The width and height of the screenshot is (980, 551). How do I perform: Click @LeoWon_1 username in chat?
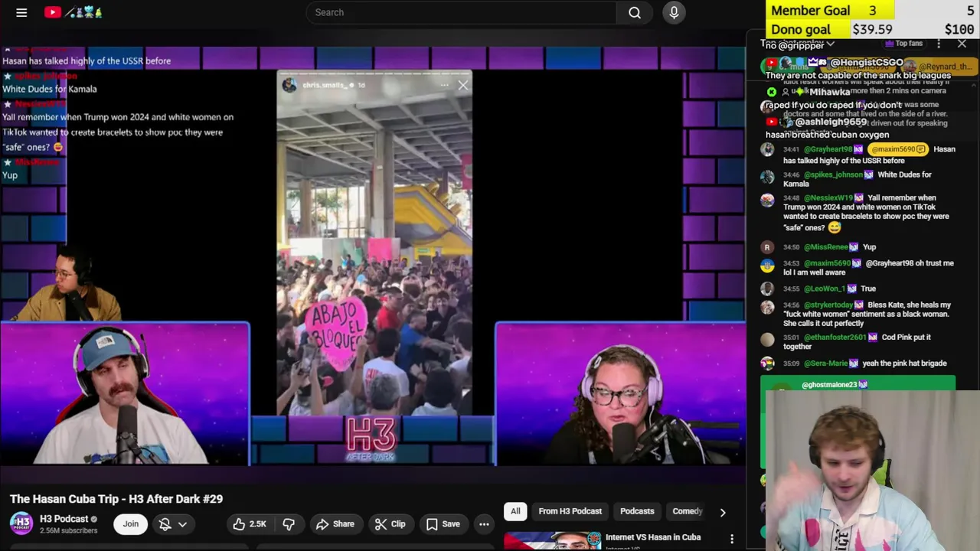[824, 289]
